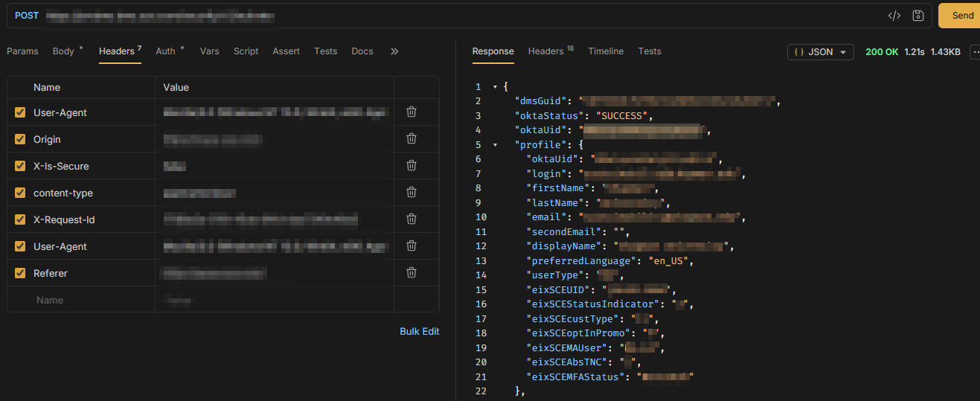Switch to the Timeline tab
980x401 pixels.
[x=606, y=51]
